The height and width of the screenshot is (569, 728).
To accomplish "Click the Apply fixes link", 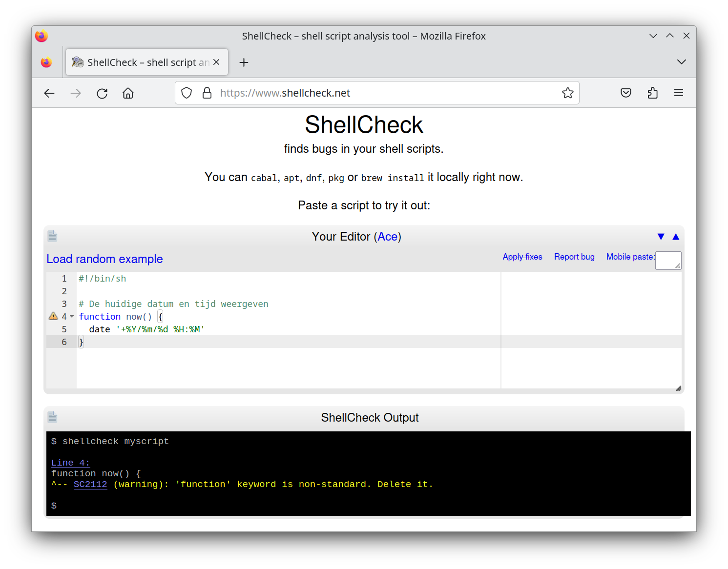I will tap(522, 257).
